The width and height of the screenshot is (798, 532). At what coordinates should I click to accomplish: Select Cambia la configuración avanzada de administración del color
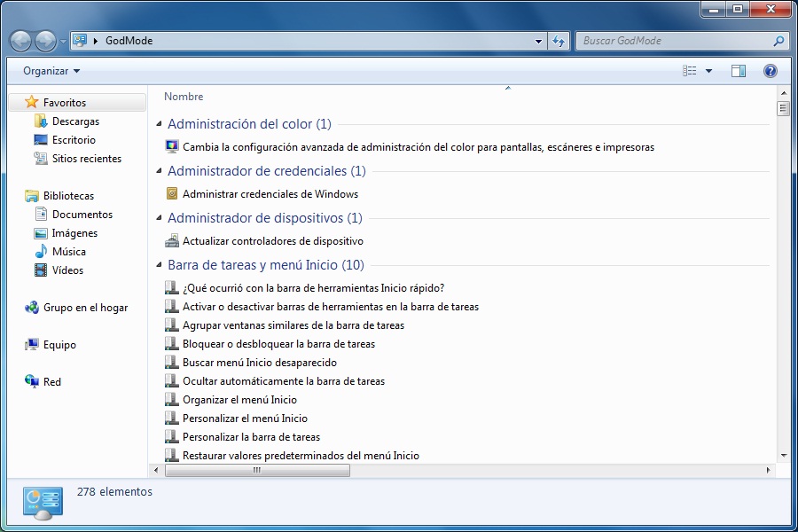pyautogui.click(x=419, y=147)
